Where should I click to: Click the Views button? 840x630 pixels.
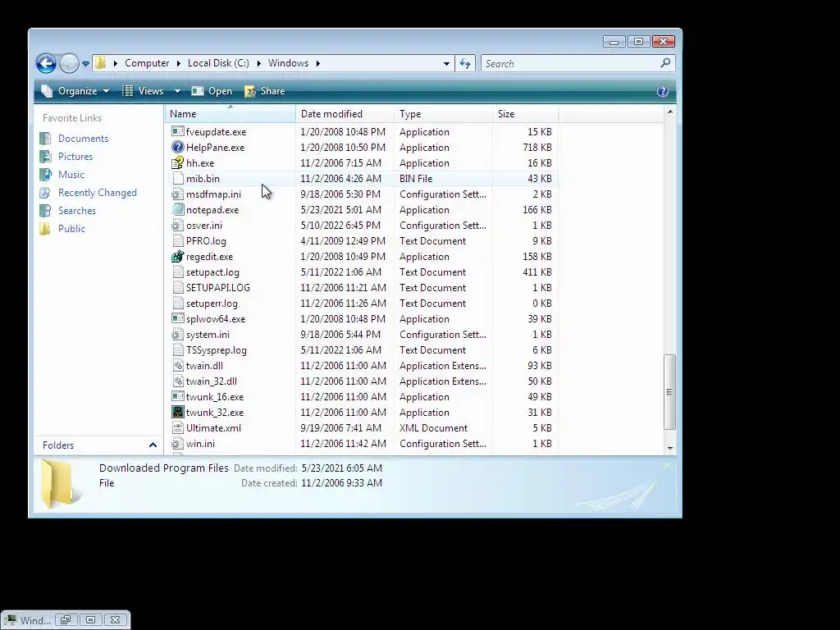click(x=143, y=91)
